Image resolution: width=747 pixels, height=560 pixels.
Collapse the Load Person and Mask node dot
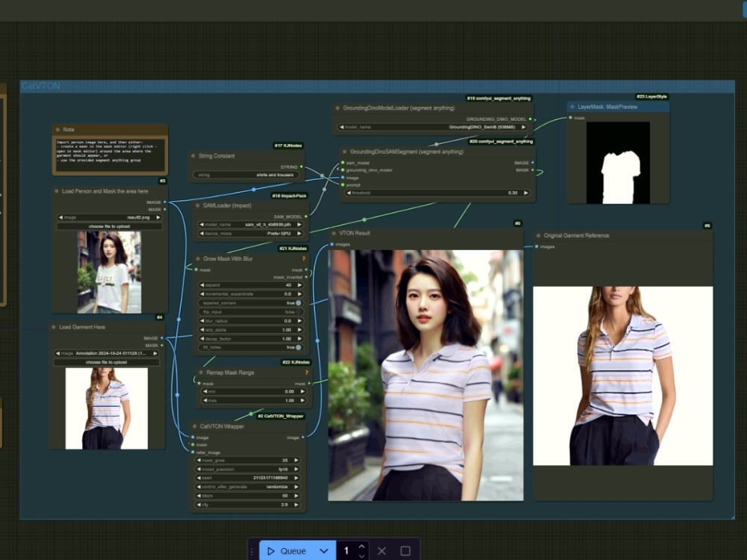(x=57, y=191)
